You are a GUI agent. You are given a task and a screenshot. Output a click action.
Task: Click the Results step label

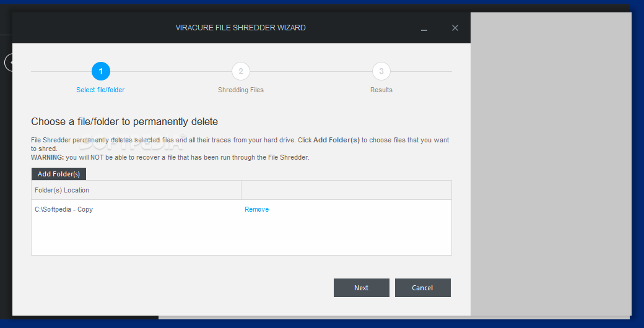point(381,90)
